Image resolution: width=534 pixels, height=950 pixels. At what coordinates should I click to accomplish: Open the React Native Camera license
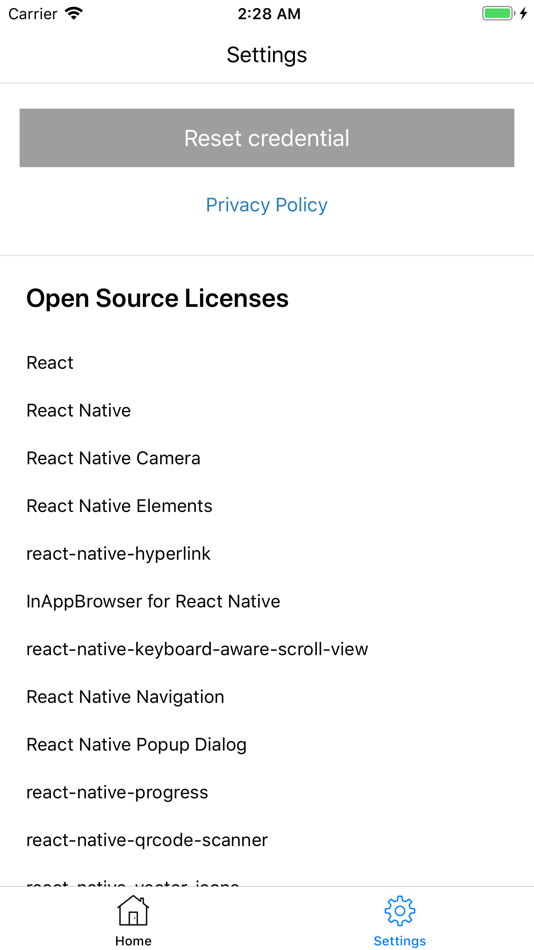pyautogui.click(x=113, y=458)
